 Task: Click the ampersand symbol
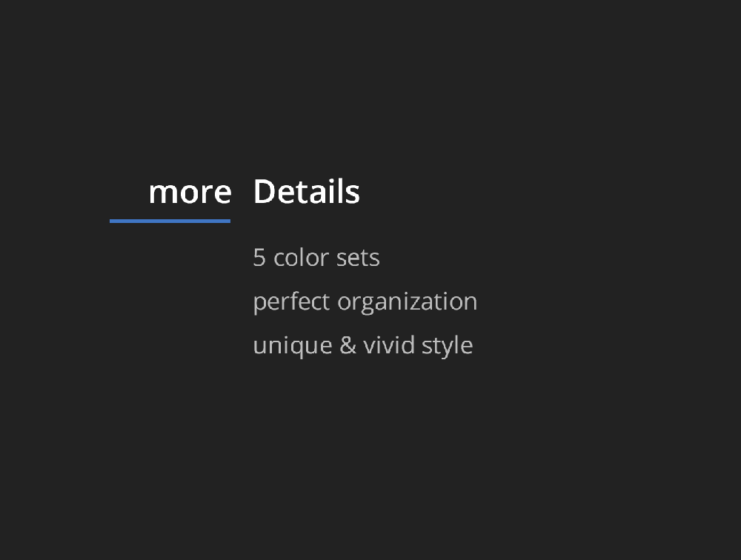point(348,345)
